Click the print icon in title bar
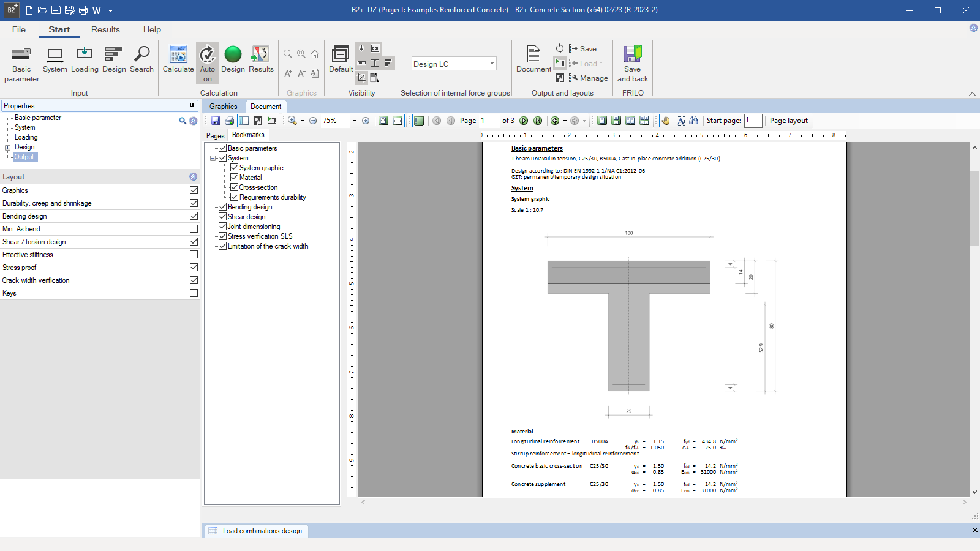This screenshot has height=551, width=980. (x=83, y=10)
